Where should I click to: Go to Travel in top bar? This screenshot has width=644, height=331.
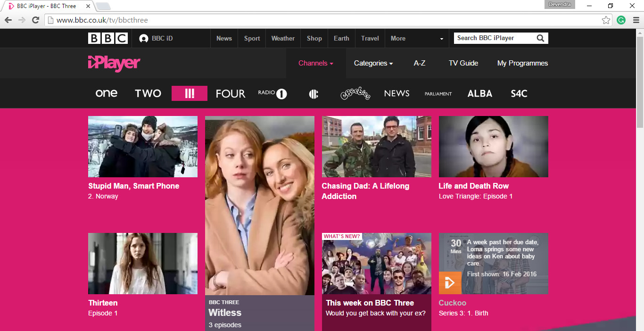370,39
